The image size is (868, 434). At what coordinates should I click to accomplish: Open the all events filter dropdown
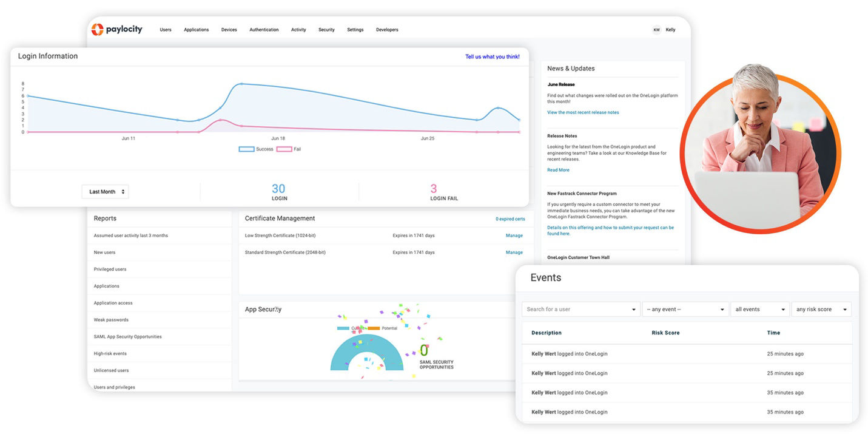(759, 310)
